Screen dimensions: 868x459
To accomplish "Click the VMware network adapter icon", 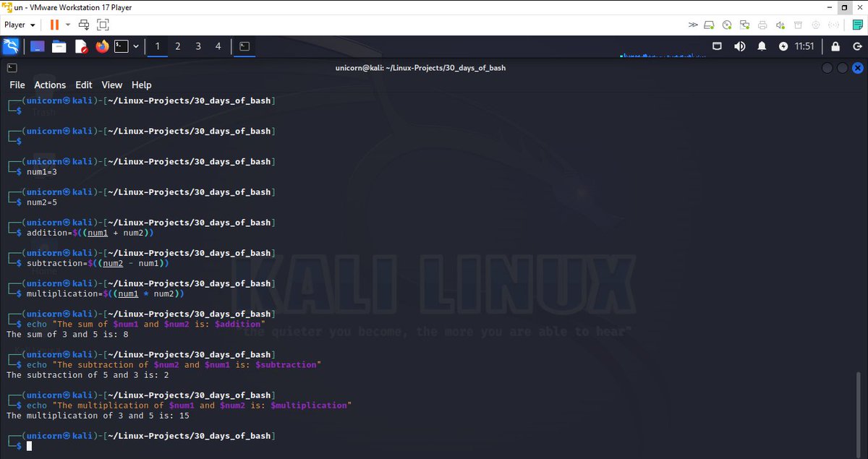I will pyautogui.click(x=744, y=25).
